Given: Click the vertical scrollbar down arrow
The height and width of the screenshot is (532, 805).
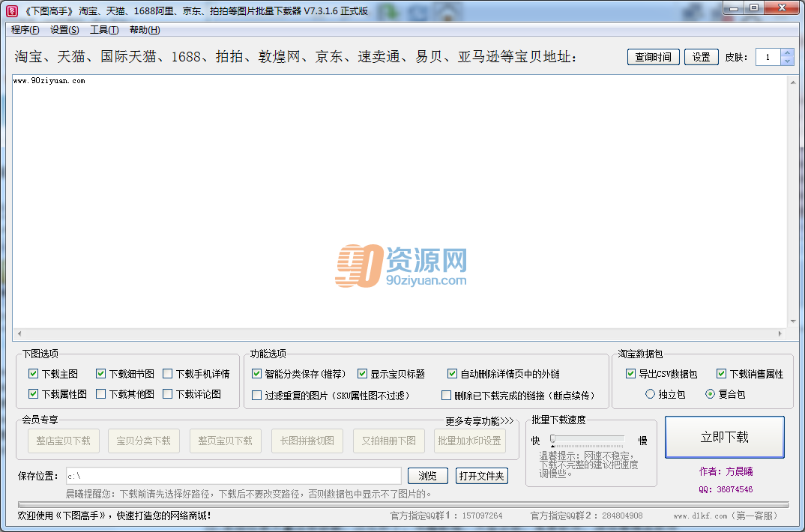Looking at the screenshot, I should [793, 321].
